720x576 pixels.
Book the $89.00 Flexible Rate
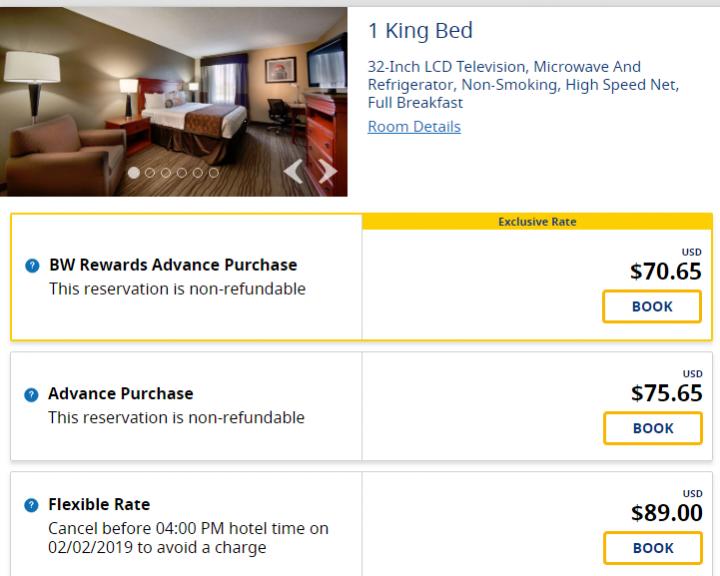tap(652, 548)
